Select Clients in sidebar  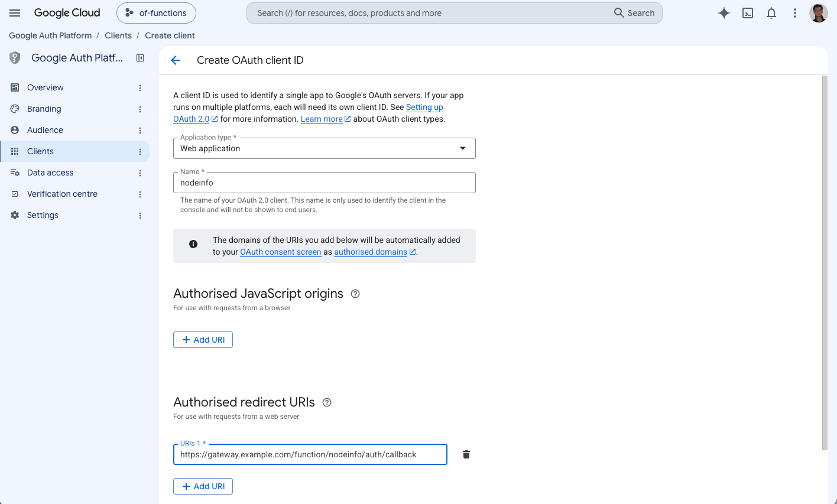coord(74,151)
